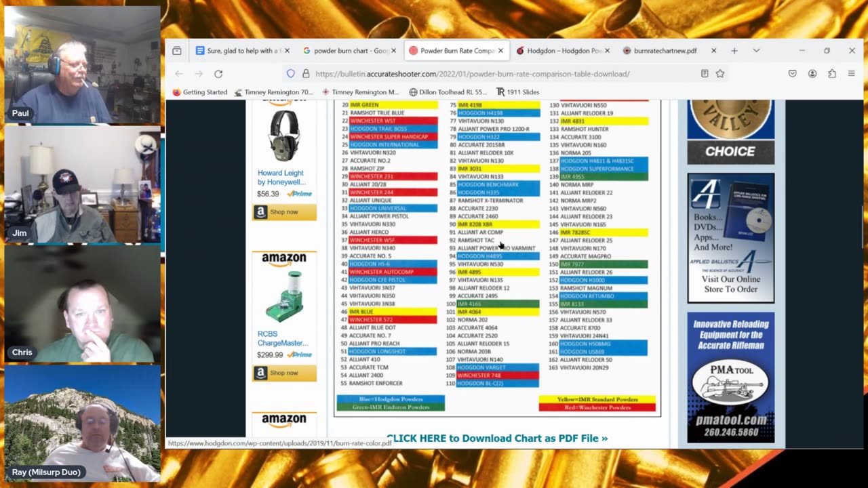Close the 'Sure, glad to help' tab
The width and height of the screenshot is (868, 488).
coord(287,51)
